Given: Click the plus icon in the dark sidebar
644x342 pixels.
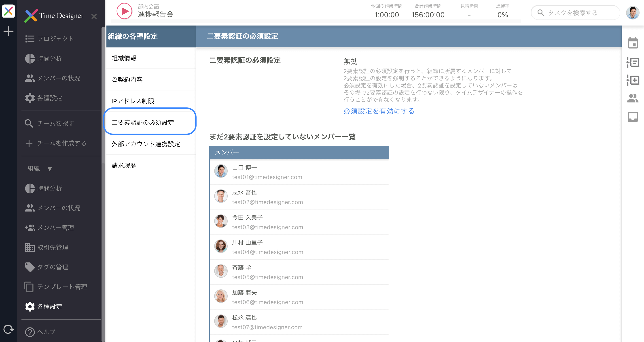Looking at the screenshot, I should [8, 31].
